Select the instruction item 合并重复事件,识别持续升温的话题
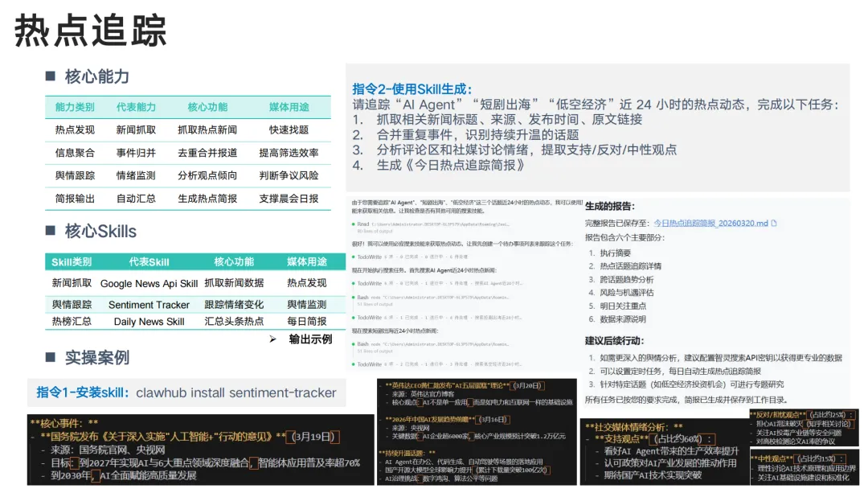The width and height of the screenshot is (868, 489). tap(477, 134)
